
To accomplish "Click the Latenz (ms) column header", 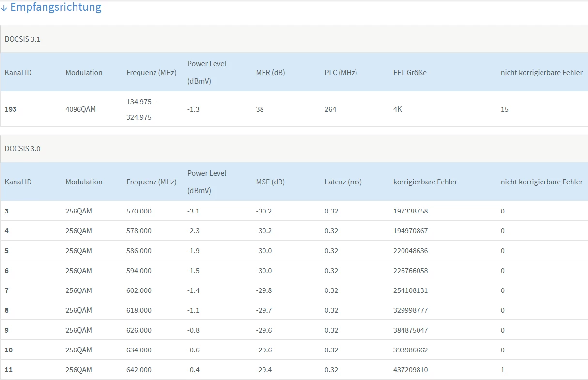I will [x=343, y=182].
